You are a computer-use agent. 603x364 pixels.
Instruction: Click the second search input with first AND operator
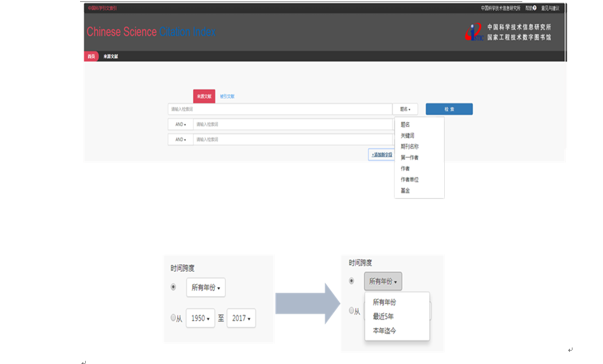(293, 125)
